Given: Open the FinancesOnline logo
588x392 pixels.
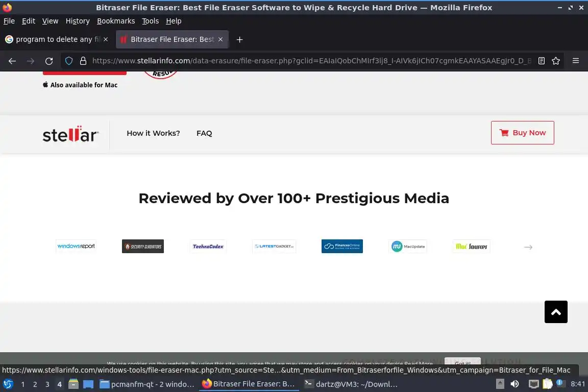Looking at the screenshot, I should [x=342, y=246].
